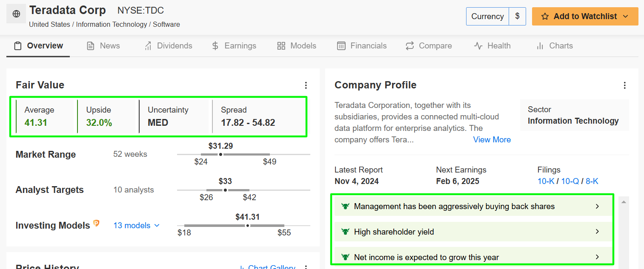This screenshot has height=269, width=644.
Task: Click the growth icon on the Dividends tab
Action: coord(148,46)
